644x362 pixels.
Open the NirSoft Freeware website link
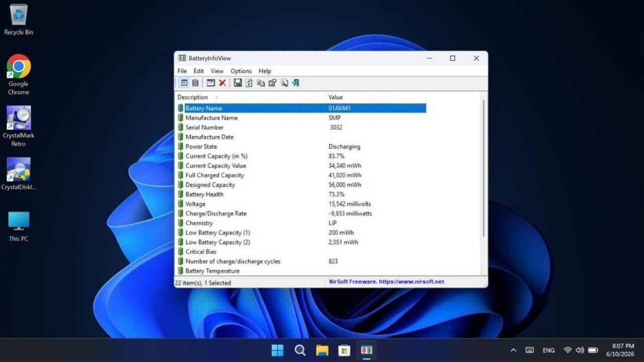pos(386,282)
